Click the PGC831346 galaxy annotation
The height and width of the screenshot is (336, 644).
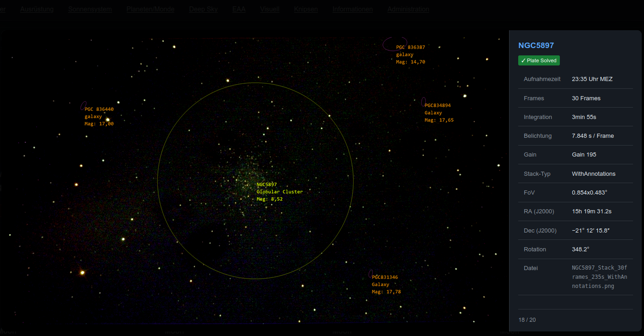coord(386,285)
